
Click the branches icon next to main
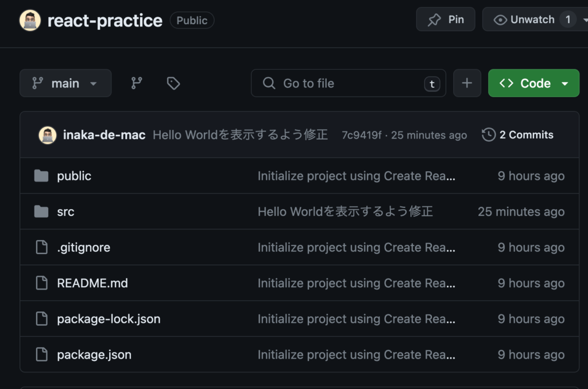[x=137, y=83]
